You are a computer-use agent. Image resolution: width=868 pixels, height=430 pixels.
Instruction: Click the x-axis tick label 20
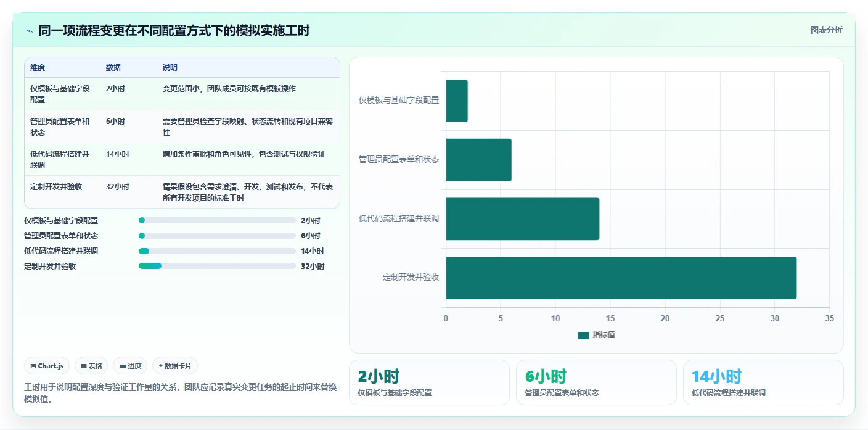coord(665,318)
